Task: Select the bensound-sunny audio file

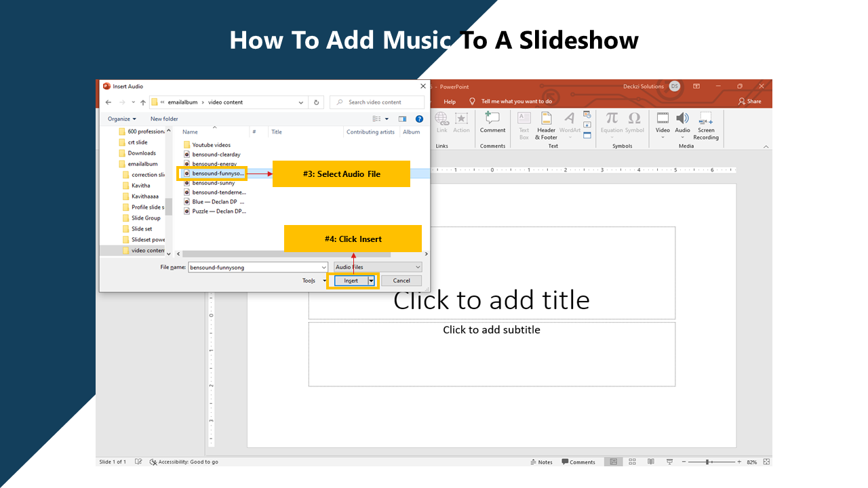Action: (213, 183)
